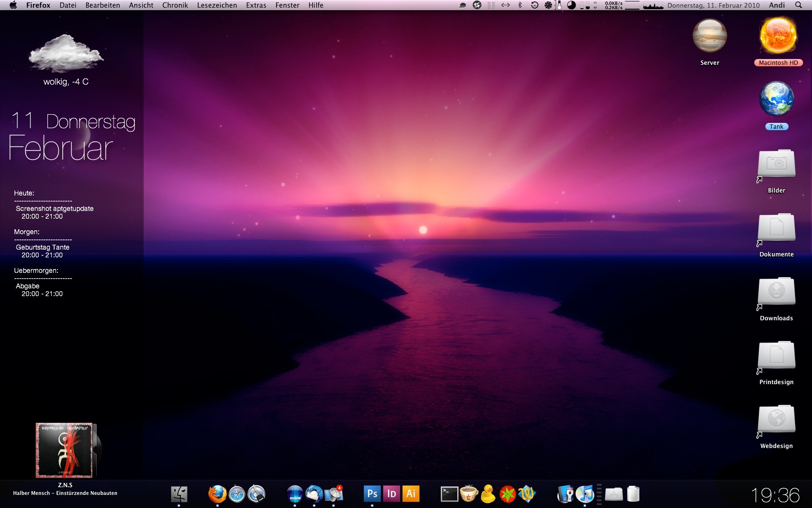
Task: Click the Firefox dock icon
Action: point(217,494)
